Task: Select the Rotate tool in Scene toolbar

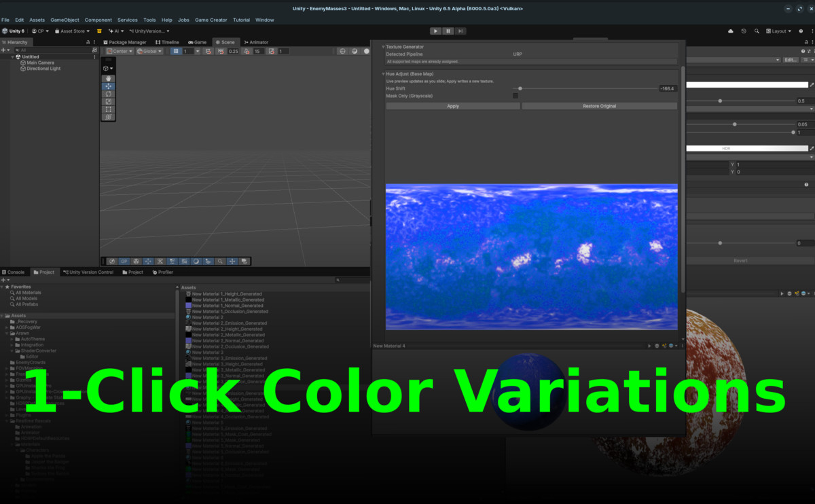Action: pyautogui.click(x=109, y=94)
